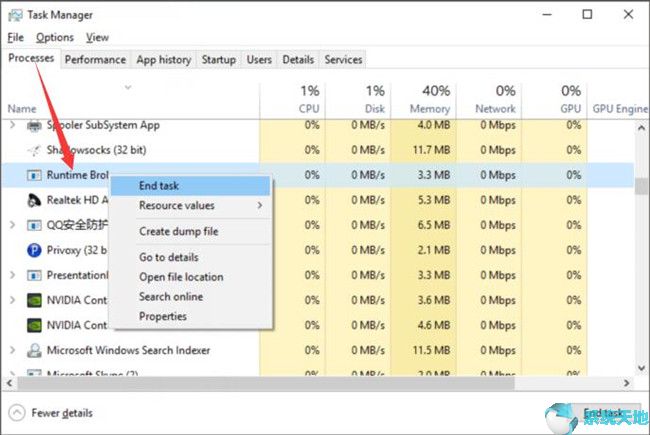This screenshot has height=435, width=650.
Task: Choose End task from context menu
Action: point(191,186)
